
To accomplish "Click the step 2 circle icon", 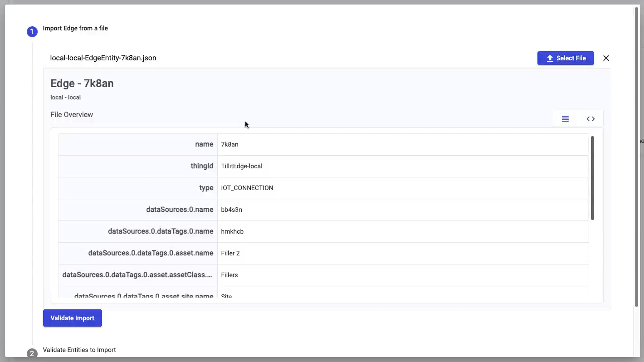I will pyautogui.click(x=32, y=353).
